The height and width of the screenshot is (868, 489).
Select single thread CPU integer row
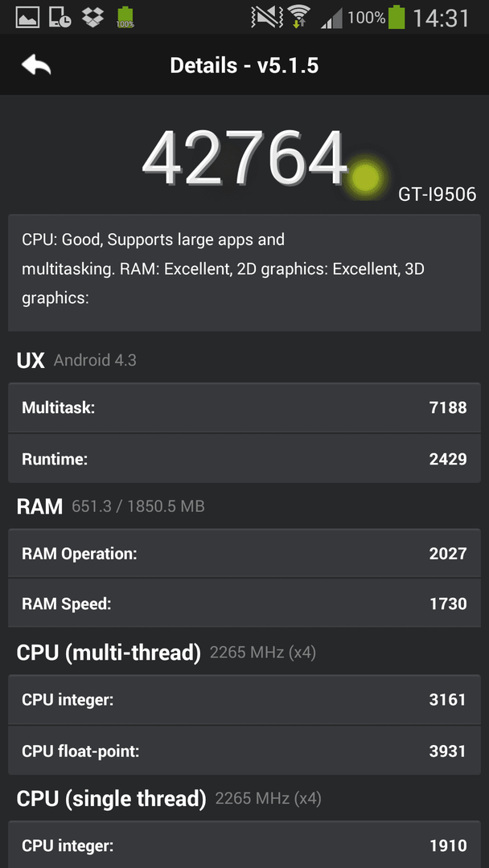pos(244,845)
